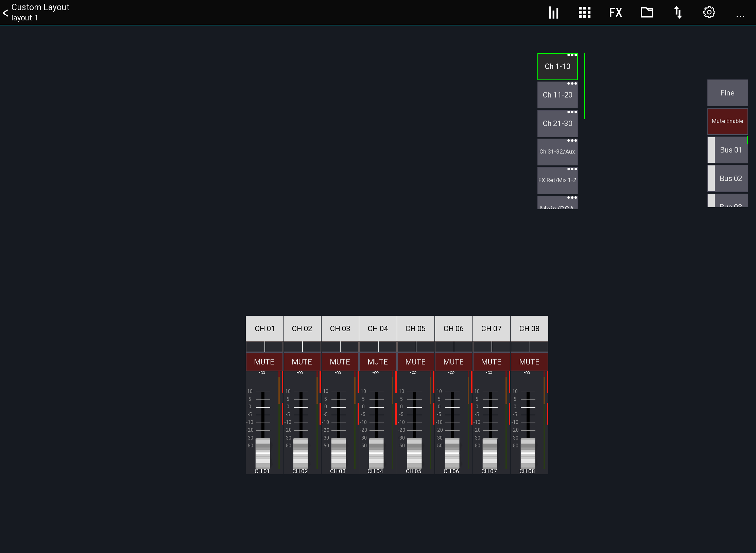Expand options for FX Ret/Mix 1-2 bank
The width and height of the screenshot is (756, 553).
pyautogui.click(x=572, y=169)
